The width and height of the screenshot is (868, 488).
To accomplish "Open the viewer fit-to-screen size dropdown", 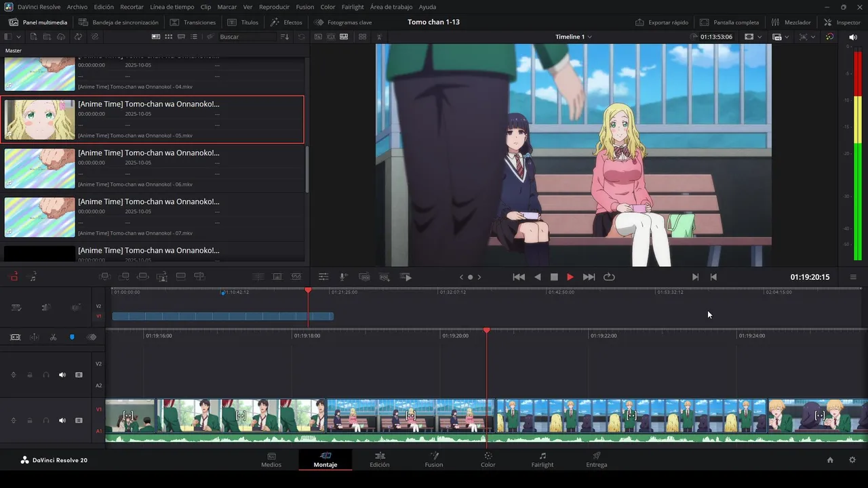I will 753,37.
